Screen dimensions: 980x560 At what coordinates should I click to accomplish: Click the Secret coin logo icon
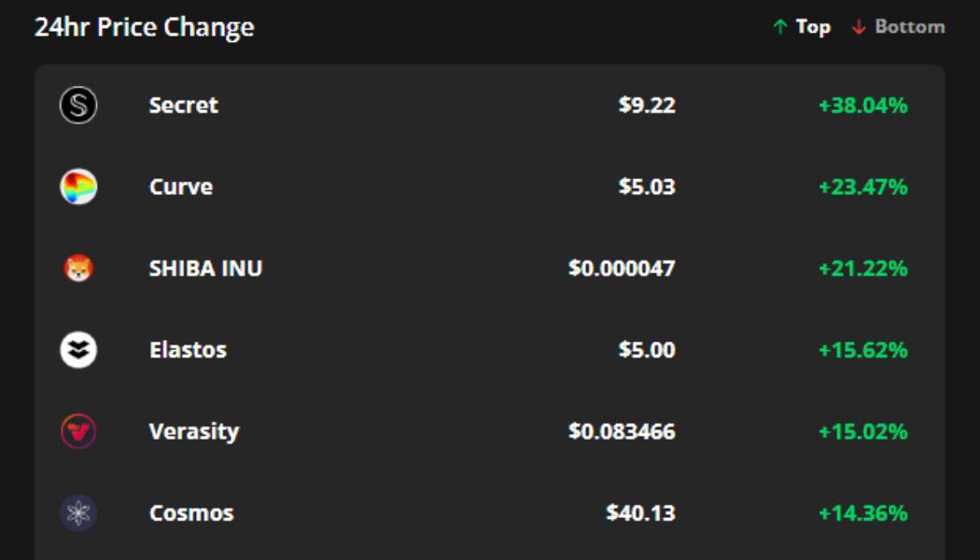(79, 105)
